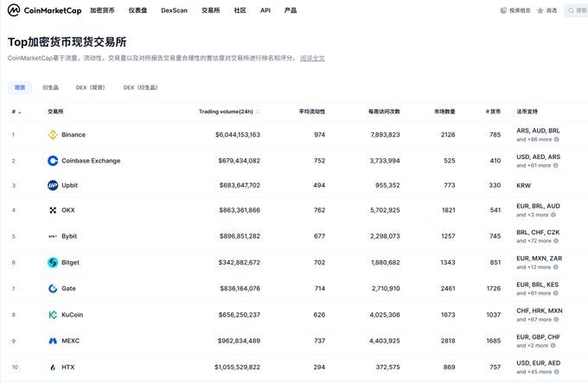Click Gate coin count 1726
This screenshot has width=588, height=383.
point(494,289)
